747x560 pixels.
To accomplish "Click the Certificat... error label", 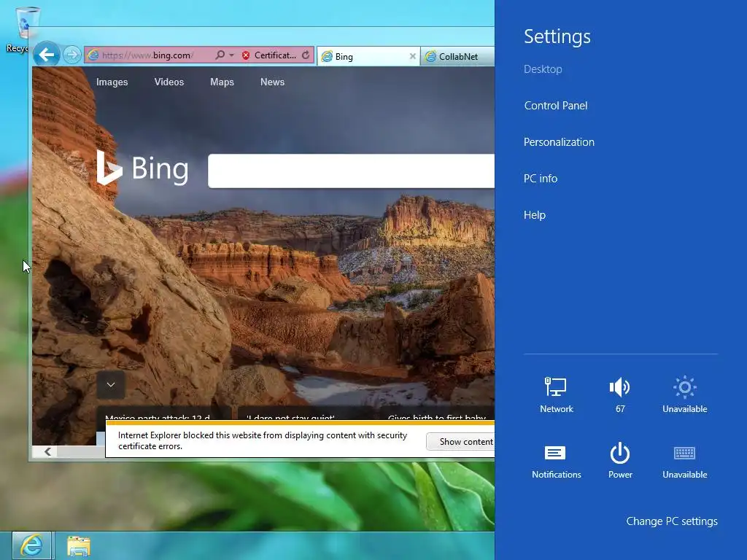I will coord(275,55).
